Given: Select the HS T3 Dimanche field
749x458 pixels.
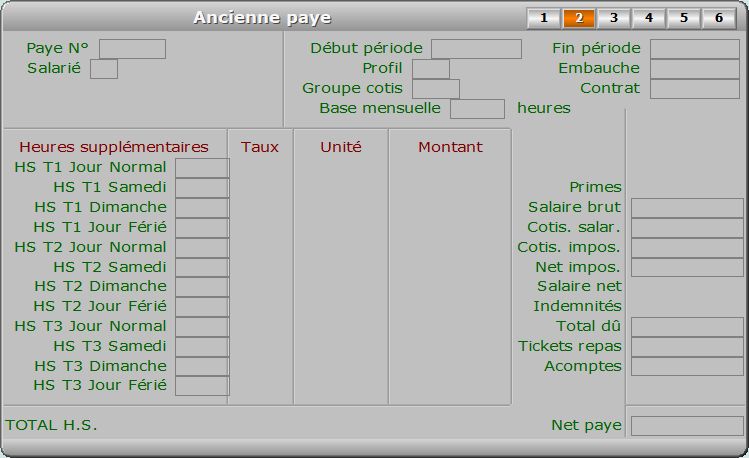Looking at the screenshot, I should (x=202, y=367).
